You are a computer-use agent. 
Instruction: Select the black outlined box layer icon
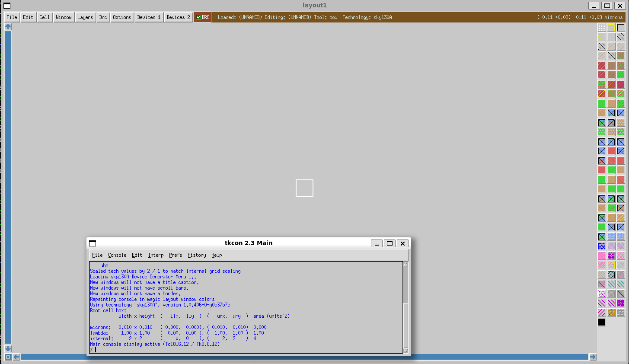pos(621,27)
